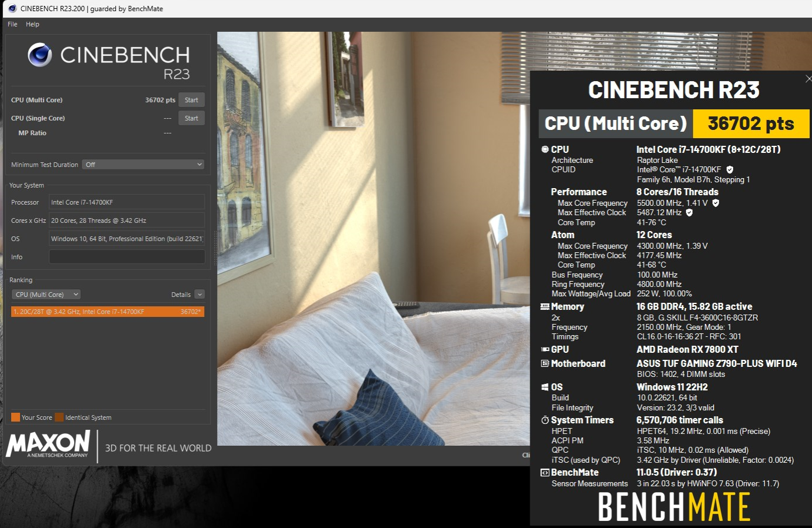Screen dimensions: 812x528
Task: Click the brown Identical System swatch
Action: [59, 417]
